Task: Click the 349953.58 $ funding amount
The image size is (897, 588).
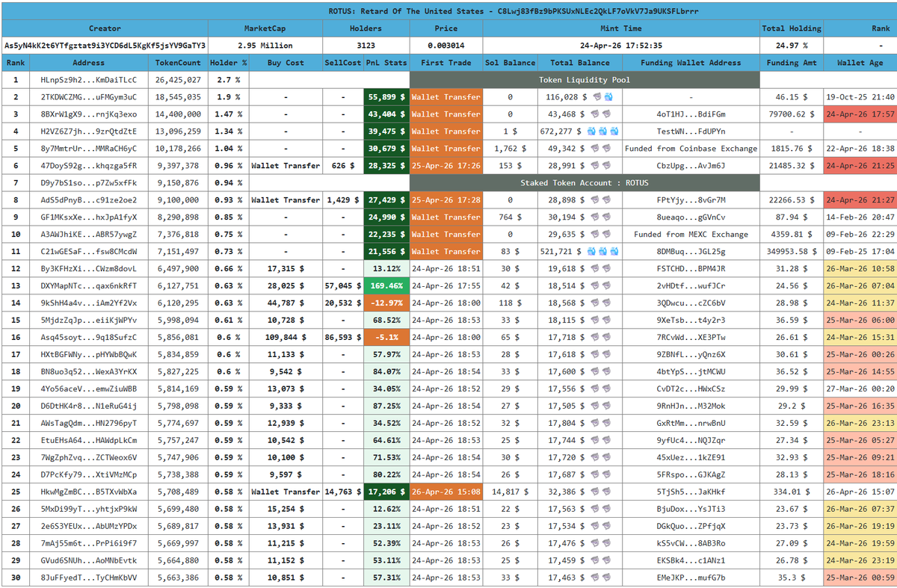Action: pyautogui.click(x=792, y=252)
